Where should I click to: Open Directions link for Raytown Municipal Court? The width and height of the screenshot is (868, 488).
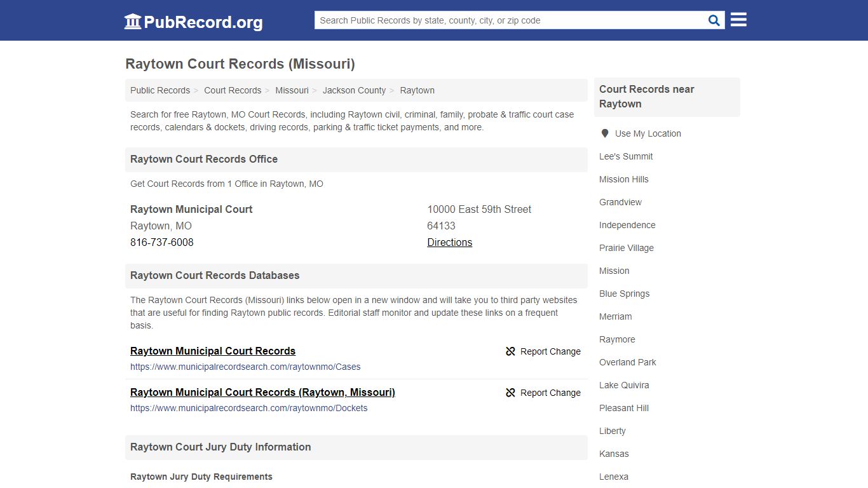[x=449, y=242]
